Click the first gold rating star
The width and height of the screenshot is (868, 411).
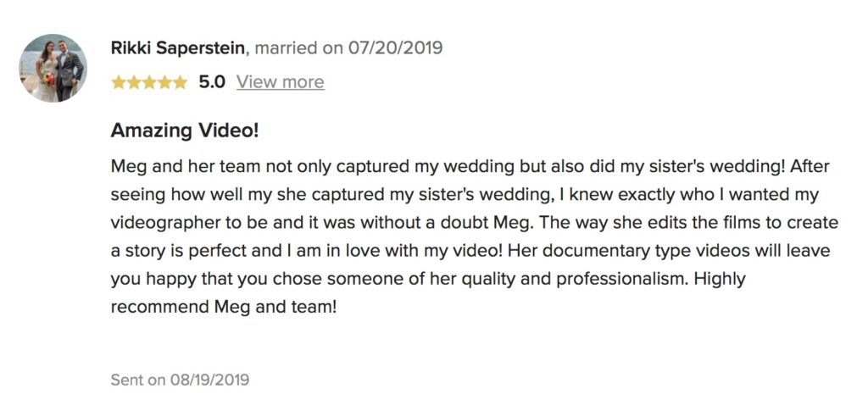coord(119,82)
